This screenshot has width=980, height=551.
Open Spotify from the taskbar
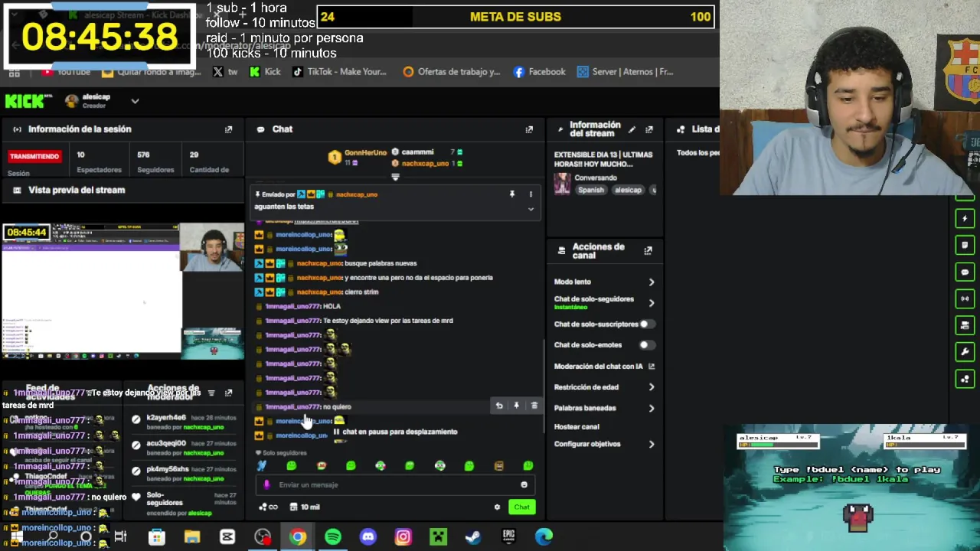click(x=333, y=536)
